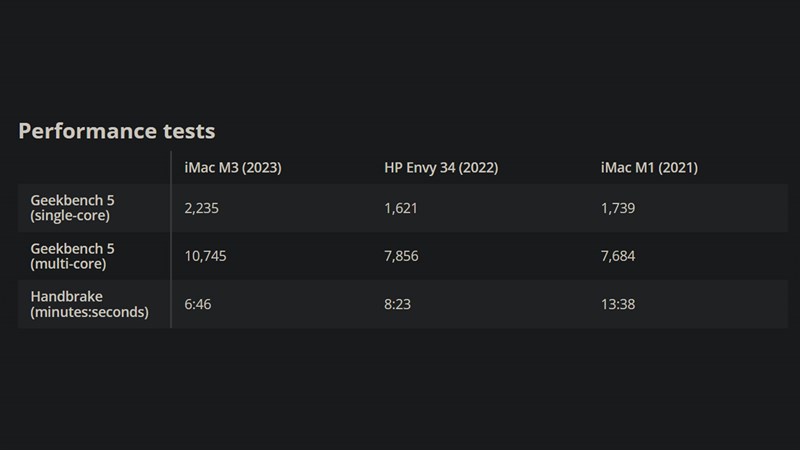800x450 pixels.
Task: Select the iMac M3 multi-core score 10,745
Action: 208,256
